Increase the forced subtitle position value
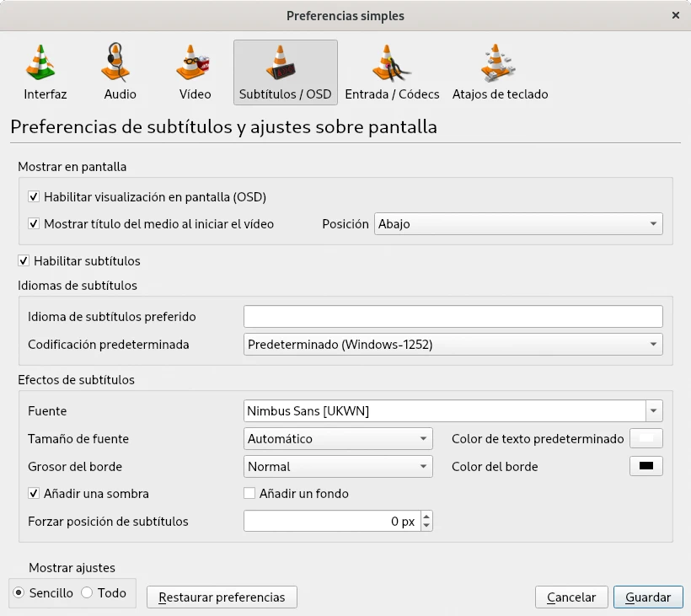Viewport: 691px width, 616px height. click(426, 517)
